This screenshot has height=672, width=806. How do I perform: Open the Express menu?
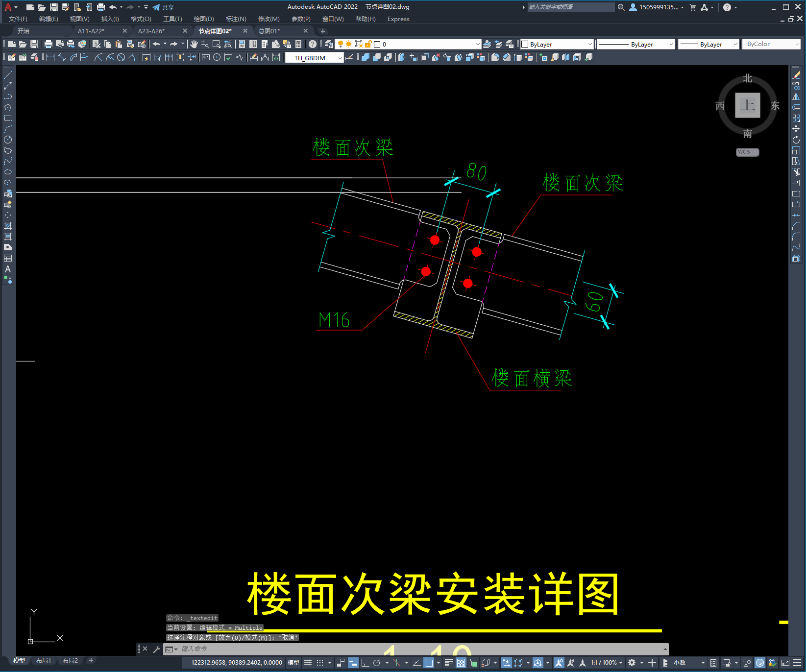398,19
